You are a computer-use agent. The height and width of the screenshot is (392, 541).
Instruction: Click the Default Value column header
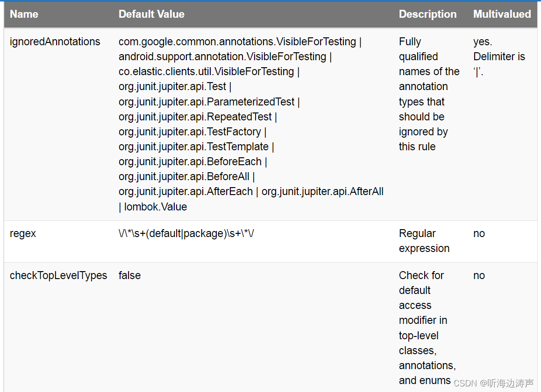click(151, 14)
